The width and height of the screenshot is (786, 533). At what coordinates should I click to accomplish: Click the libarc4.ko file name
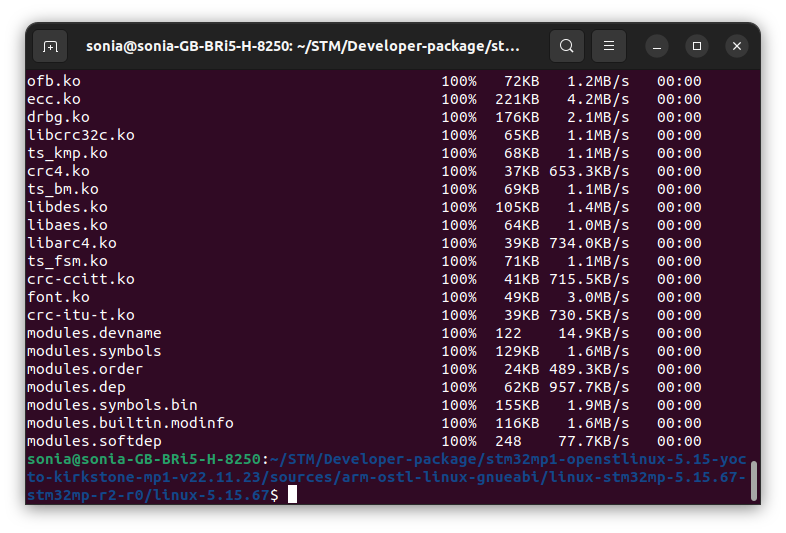72,243
